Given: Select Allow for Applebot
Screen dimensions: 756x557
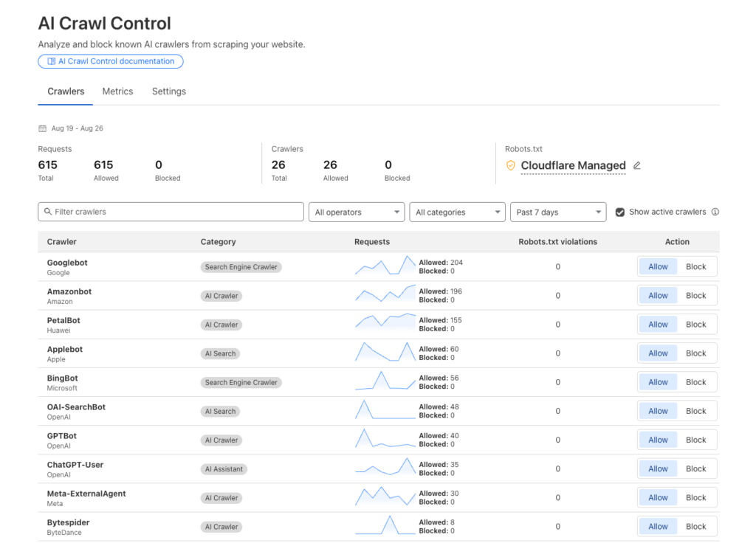Looking at the screenshot, I should [x=658, y=353].
